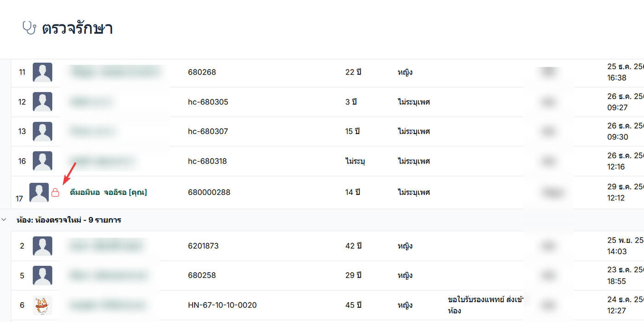Click the avatar icon in row 11
The image size is (644, 322).
(42, 72)
